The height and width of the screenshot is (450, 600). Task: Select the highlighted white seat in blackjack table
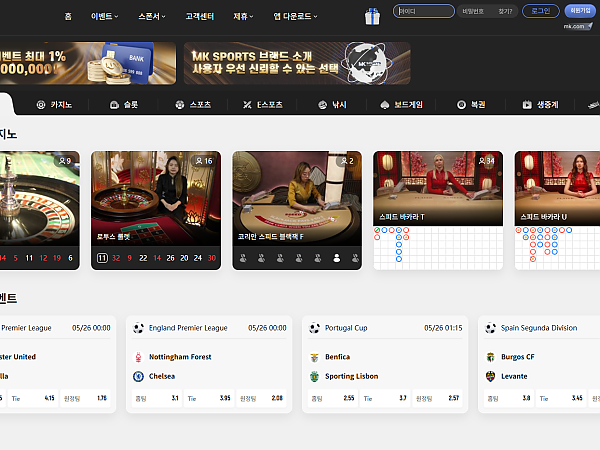point(336,258)
